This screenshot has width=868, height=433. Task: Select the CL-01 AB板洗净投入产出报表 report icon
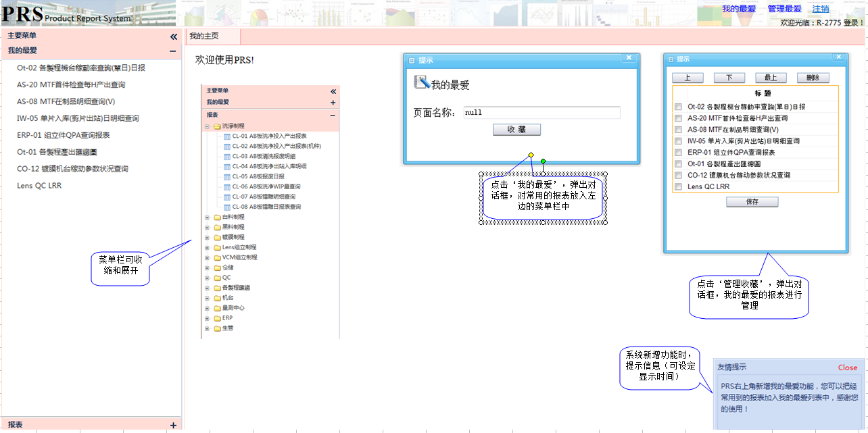pyautogui.click(x=226, y=136)
